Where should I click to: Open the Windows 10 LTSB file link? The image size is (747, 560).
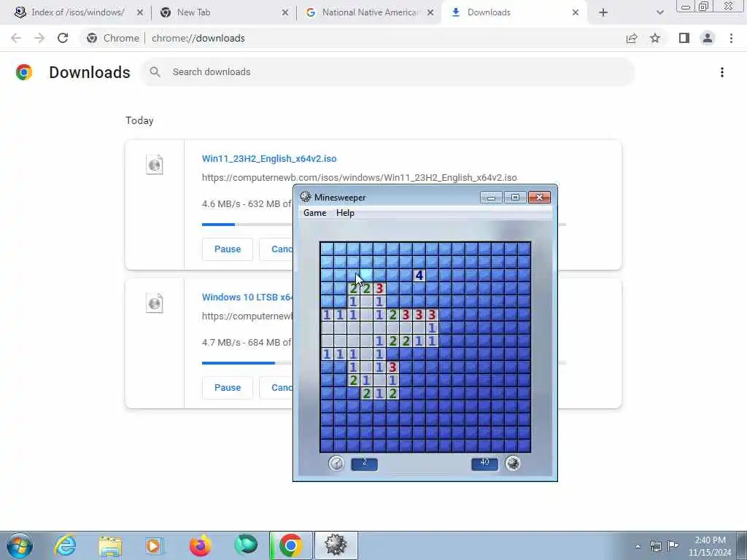pos(247,297)
